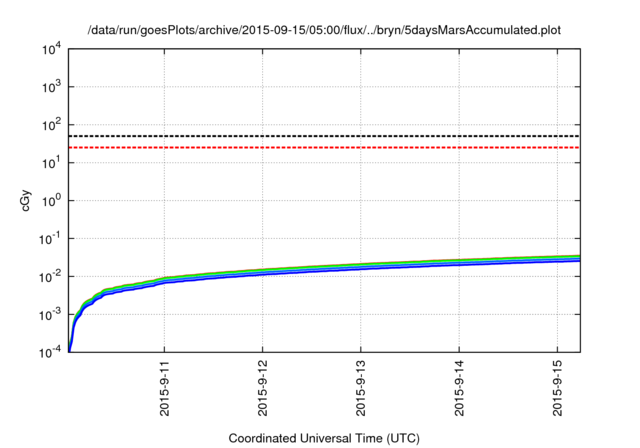Click the 10^0 y-axis tick label
The height and width of the screenshot is (448, 640).
[x=52, y=201]
